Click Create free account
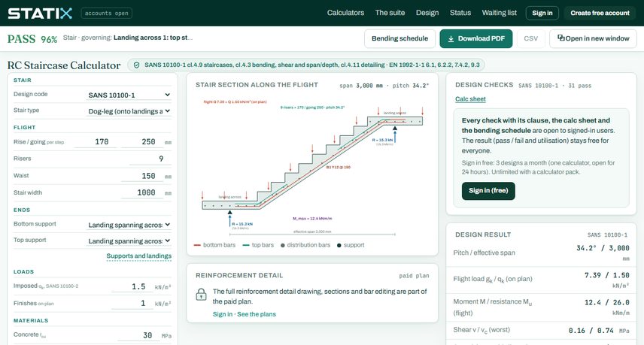644x345 pixels. point(600,13)
